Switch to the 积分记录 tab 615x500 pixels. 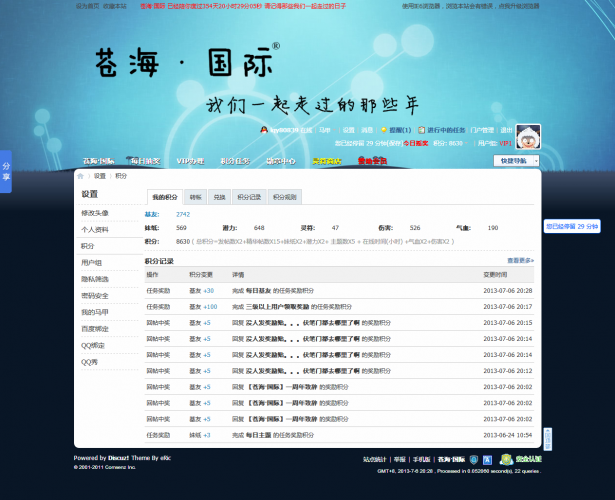[x=249, y=198]
